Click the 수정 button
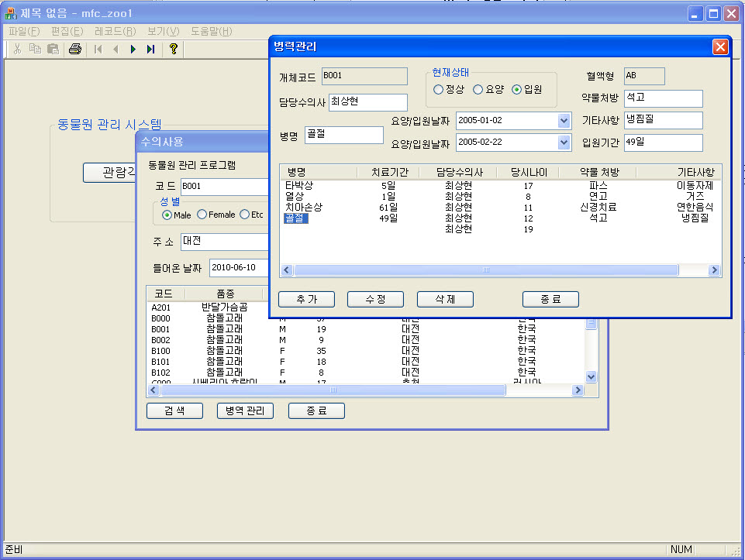This screenshot has width=745, height=560. tap(375, 300)
